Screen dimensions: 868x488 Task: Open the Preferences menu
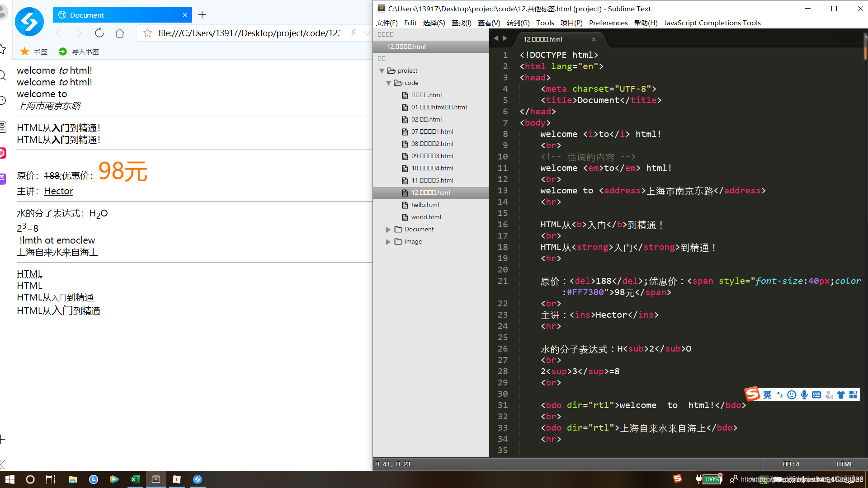point(608,23)
